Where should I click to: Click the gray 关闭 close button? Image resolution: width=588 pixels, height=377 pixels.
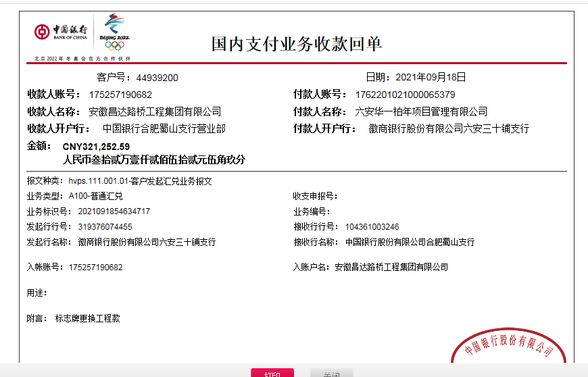(x=331, y=373)
